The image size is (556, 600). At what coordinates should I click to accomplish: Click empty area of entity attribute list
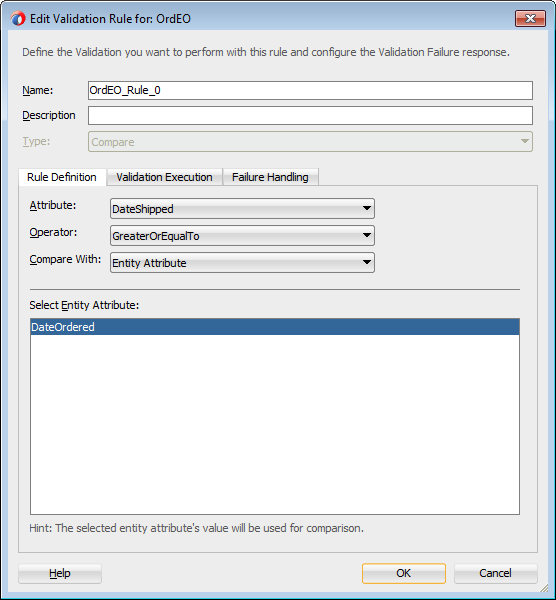275,424
